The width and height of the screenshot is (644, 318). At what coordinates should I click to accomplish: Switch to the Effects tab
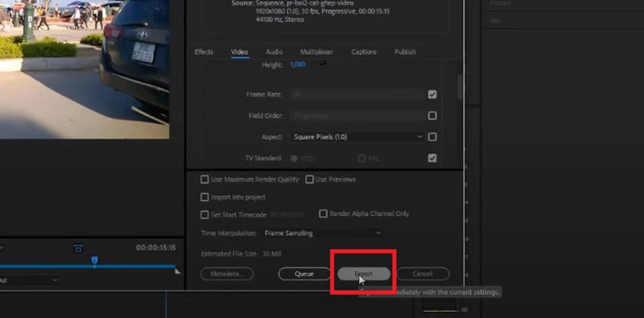(x=204, y=51)
